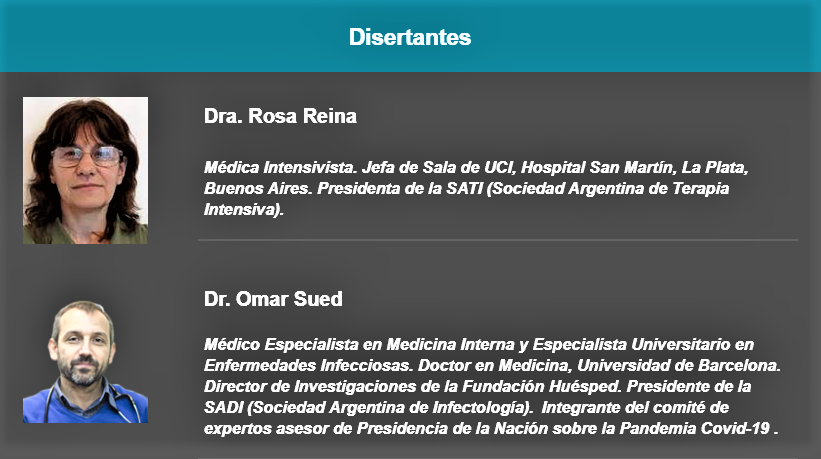This screenshot has height=459, width=821.
Task: Select the name Dra. Rosa Reina
Action: (x=280, y=117)
